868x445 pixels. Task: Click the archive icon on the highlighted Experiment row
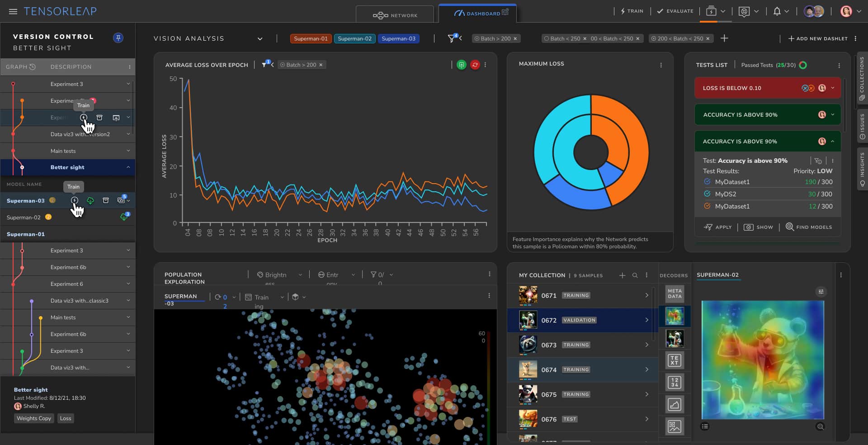(x=99, y=118)
